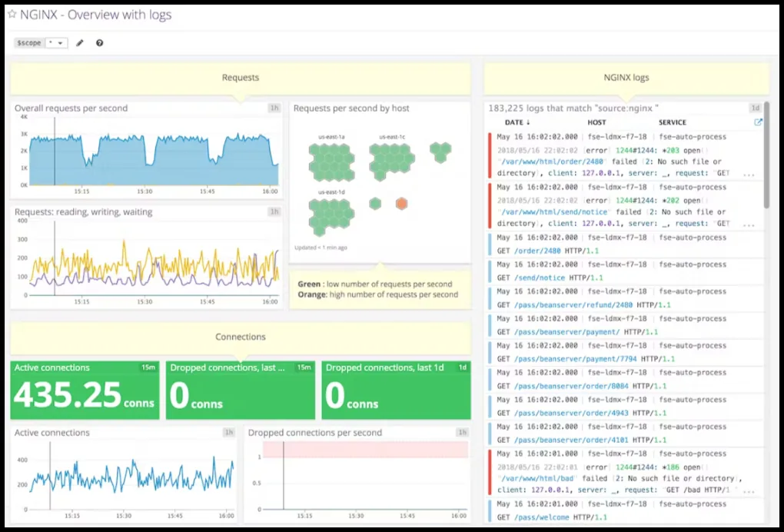The image size is (784, 532).
Task: Click the 1h badge on Dropped connections per second
Action: coord(463,433)
